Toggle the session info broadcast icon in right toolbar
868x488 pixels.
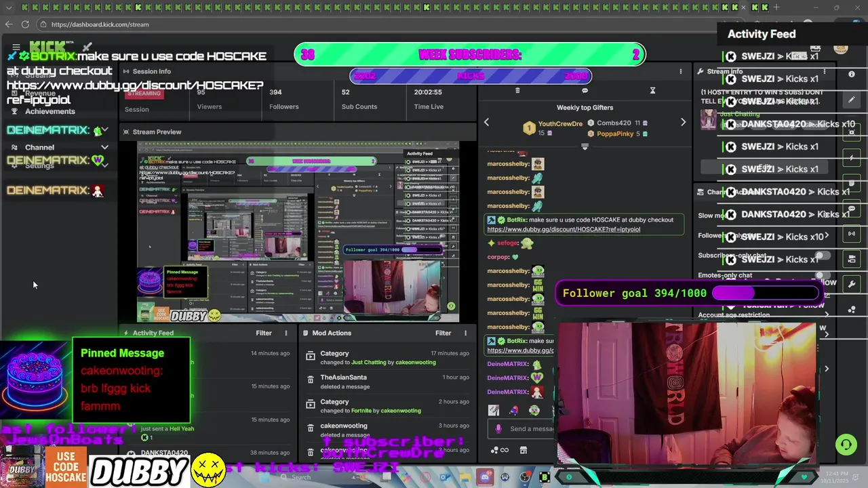852,234
